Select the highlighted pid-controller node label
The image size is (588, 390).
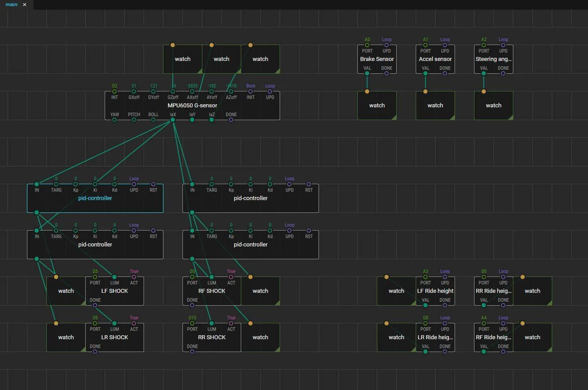95,198
